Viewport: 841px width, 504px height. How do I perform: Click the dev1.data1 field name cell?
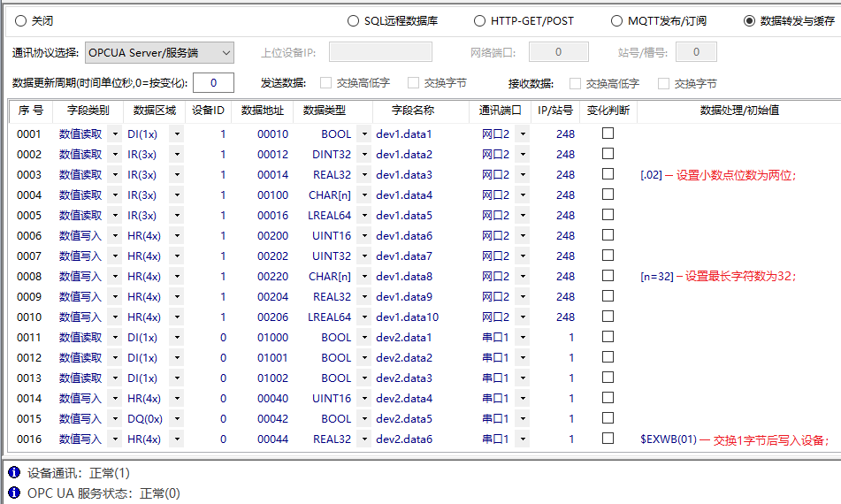(x=404, y=134)
